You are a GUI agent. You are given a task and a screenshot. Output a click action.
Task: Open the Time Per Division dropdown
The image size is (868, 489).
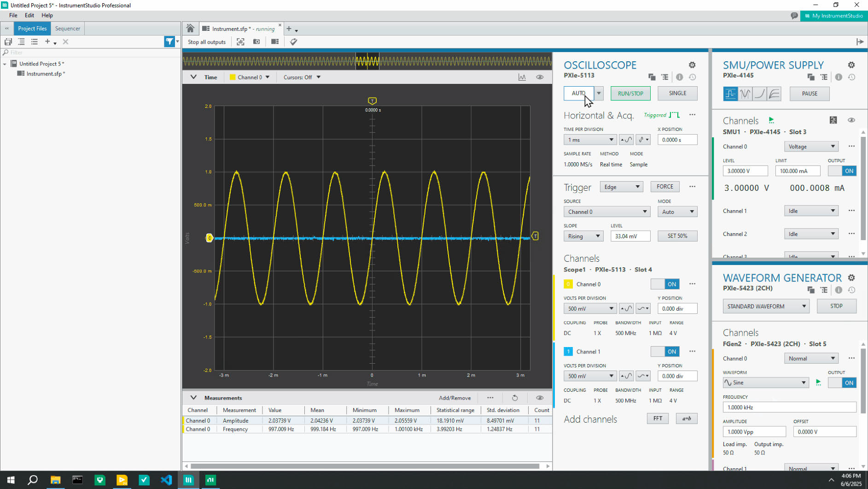tap(589, 140)
